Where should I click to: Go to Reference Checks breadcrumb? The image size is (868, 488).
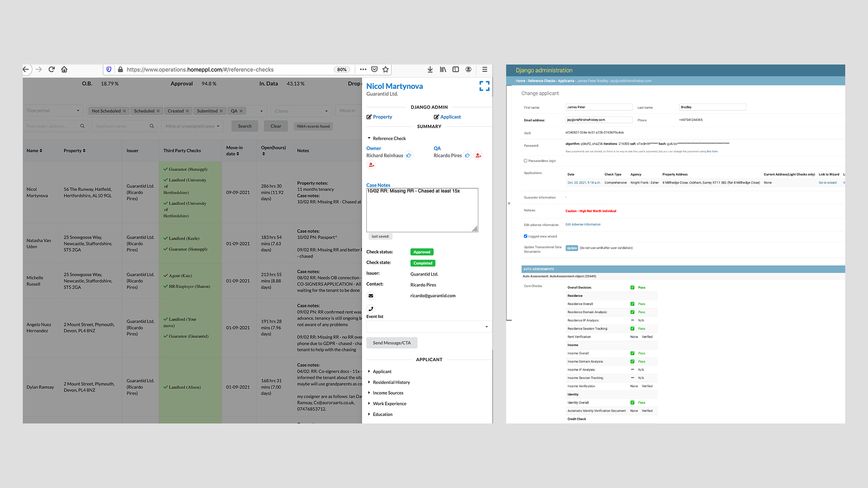pyautogui.click(x=541, y=81)
